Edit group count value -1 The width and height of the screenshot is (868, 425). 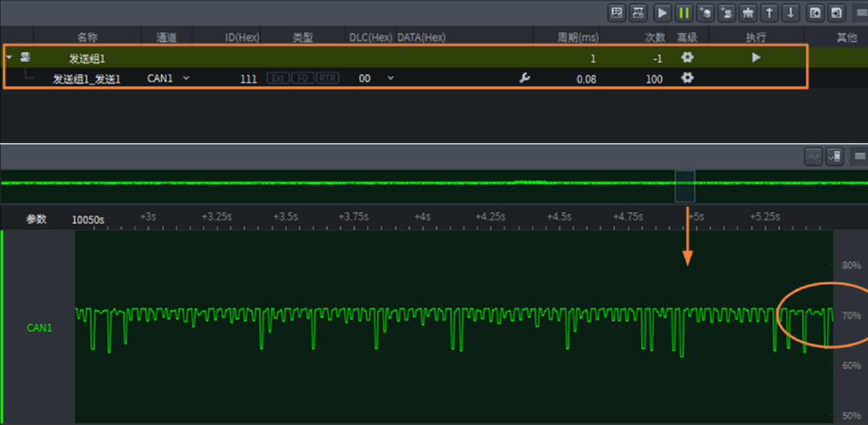click(x=657, y=58)
